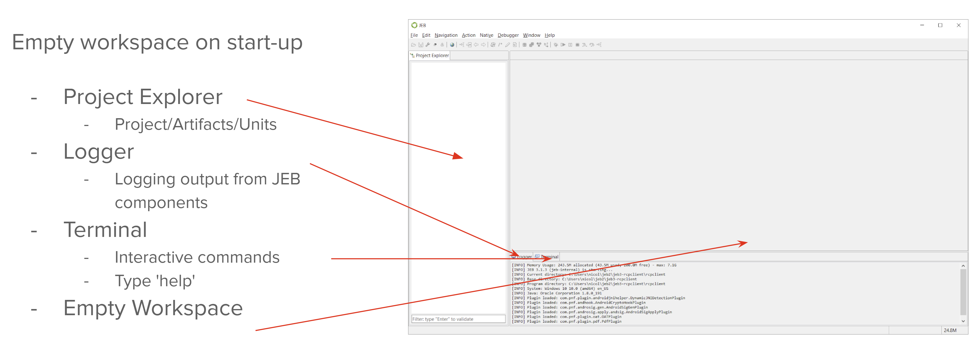
Task: Maximize the JEB window
Action: click(940, 25)
